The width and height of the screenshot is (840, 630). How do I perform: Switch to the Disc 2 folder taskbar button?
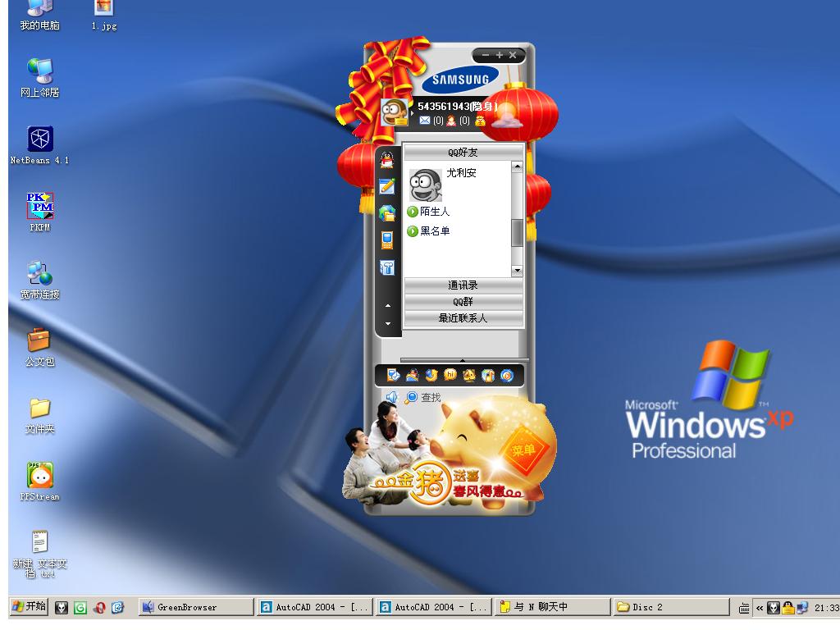coord(672,607)
